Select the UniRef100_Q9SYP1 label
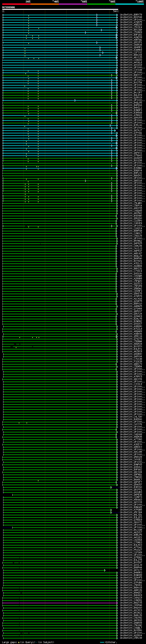This screenshot has width=146, height=644. pyautogui.click(x=131, y=42)
